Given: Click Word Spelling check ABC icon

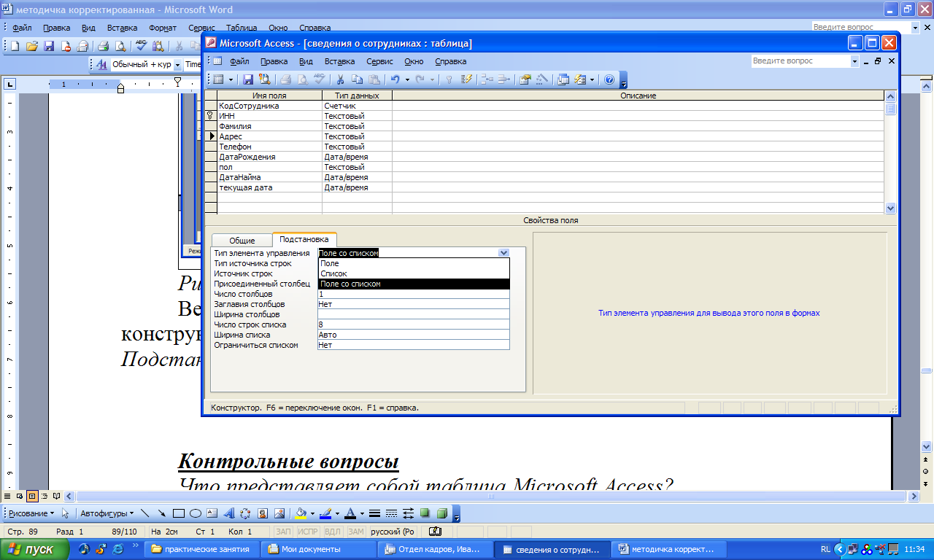Looking at the screenshot, I should [x=141, y=46].
